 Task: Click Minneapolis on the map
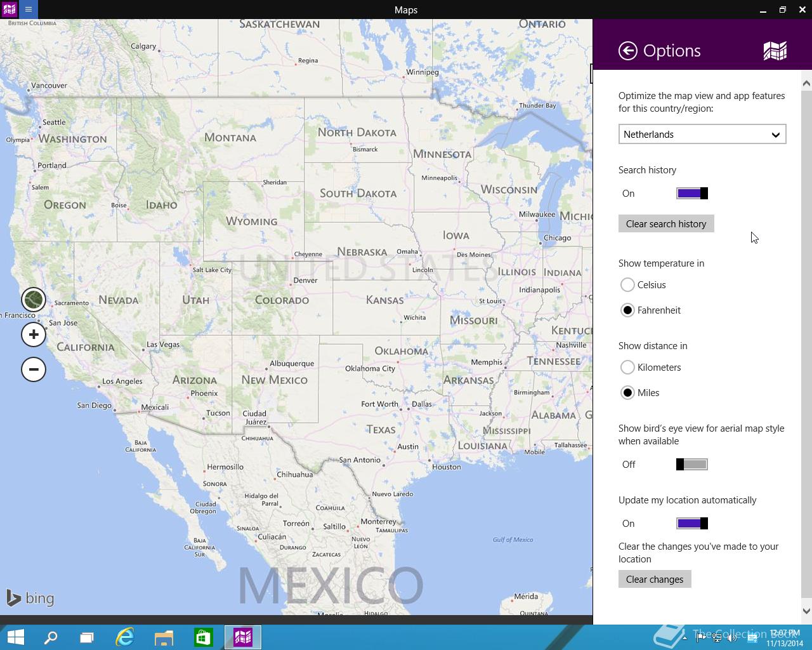coord(440,178)
